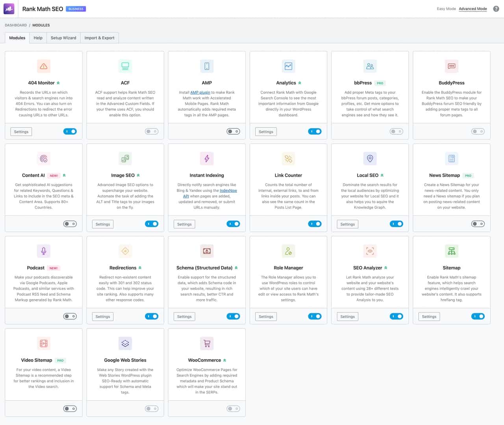
Task: Click the Podcast microphone icon
Action: 44,251
